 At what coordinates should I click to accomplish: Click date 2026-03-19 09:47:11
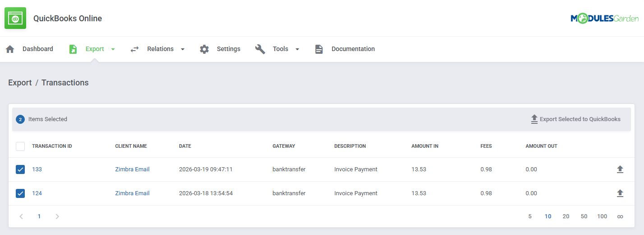[x=206, y=169]
